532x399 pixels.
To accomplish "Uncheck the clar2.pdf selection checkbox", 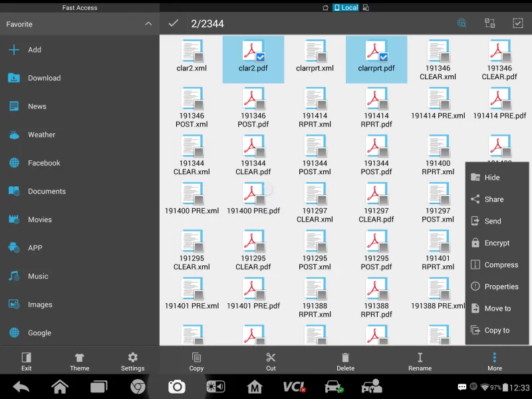I will tap(261, 57).
